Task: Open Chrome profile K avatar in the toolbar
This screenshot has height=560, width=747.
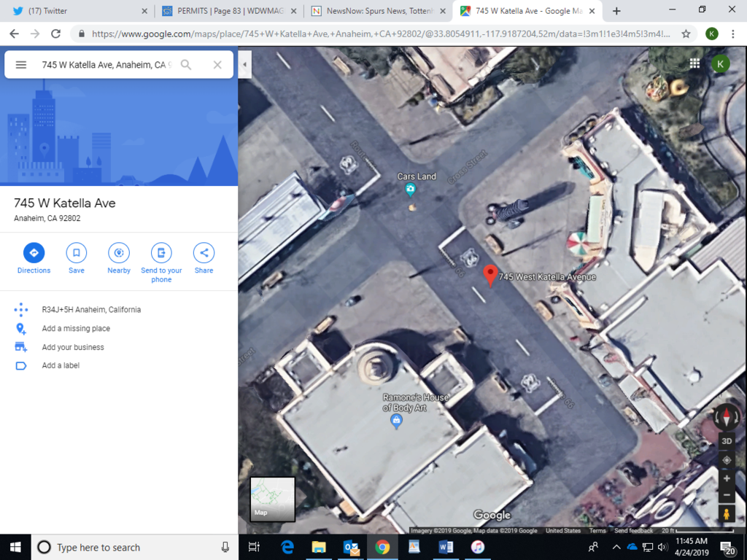Action: (712, 34)
